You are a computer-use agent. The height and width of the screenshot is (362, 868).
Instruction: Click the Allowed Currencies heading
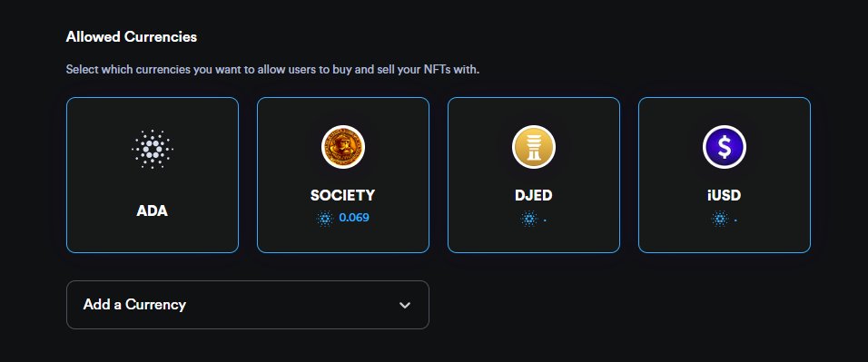pos(131,37)
